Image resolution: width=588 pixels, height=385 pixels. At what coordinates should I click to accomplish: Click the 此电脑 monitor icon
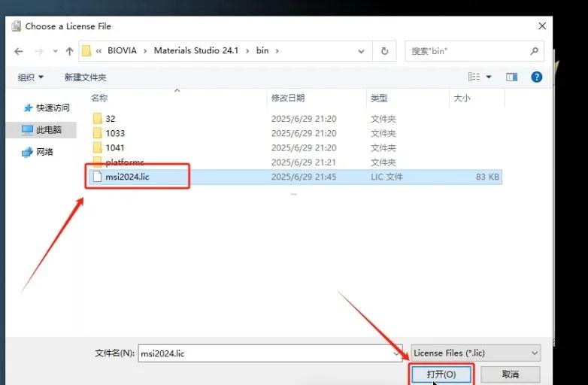(27, 129)
